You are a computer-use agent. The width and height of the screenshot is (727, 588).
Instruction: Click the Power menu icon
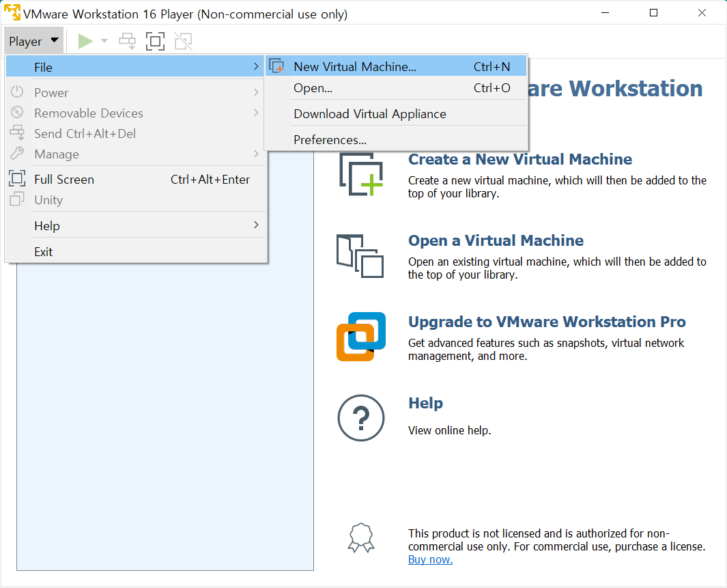pos(17,92)
